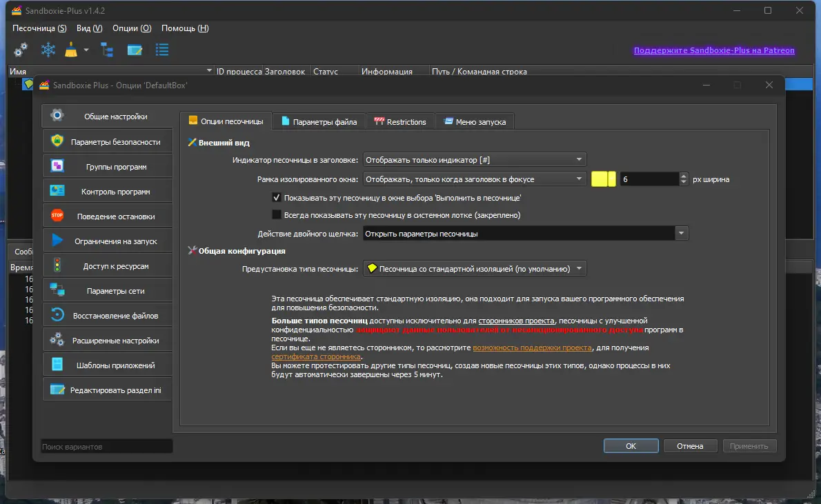Open Общие настройки section
The image size is (821, 504).
click(x=108, y=117)
